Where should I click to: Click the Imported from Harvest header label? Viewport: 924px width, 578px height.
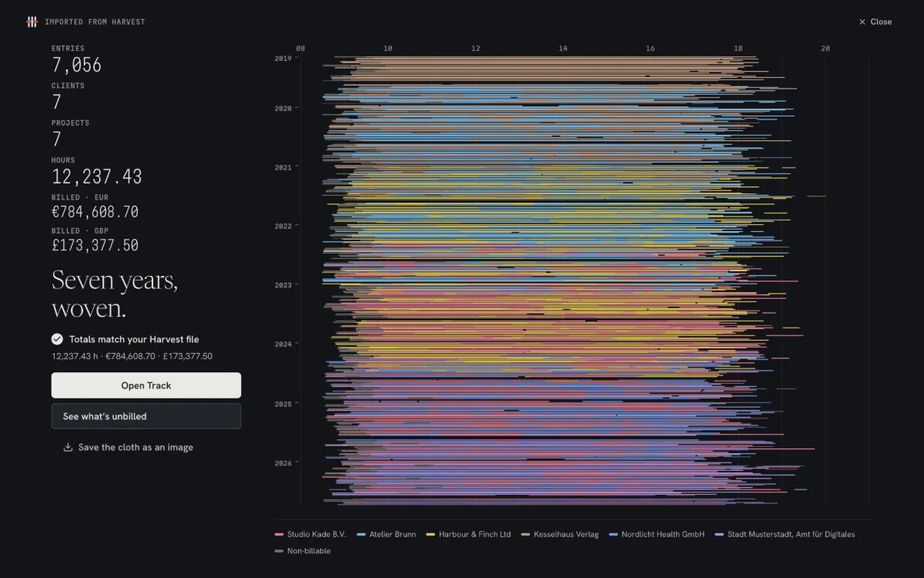coord(95,22)
